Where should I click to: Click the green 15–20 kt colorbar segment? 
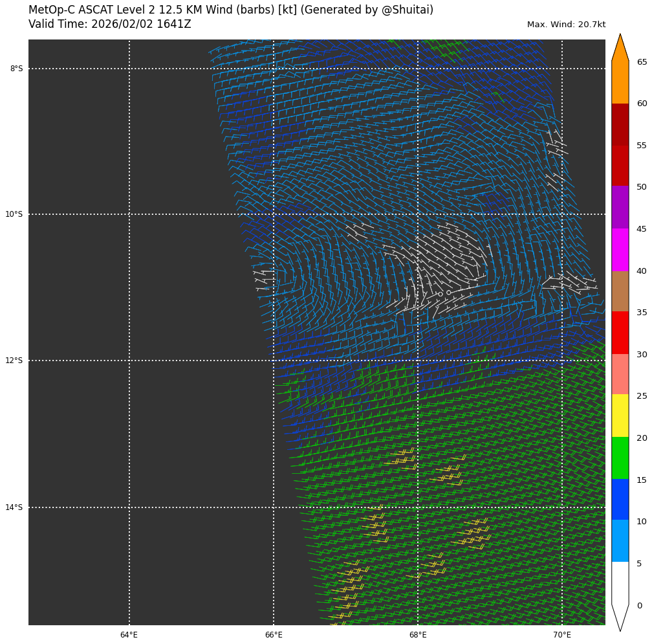click(620, 458)
